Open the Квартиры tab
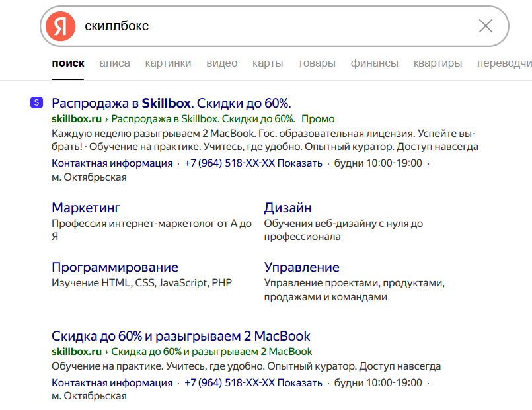Viewport: 532px width, 410px height. pos(437,63)
